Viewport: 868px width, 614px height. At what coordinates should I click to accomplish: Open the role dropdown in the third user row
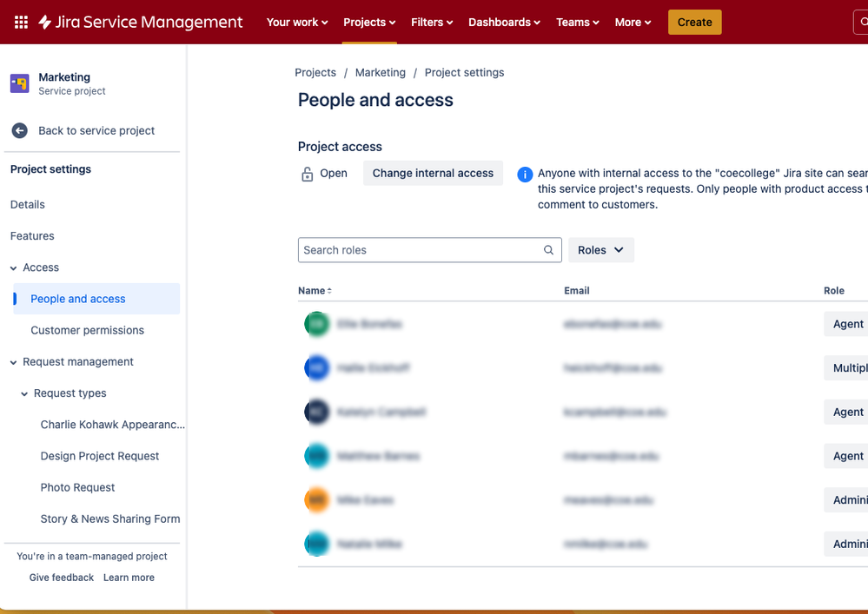[847, 413]
